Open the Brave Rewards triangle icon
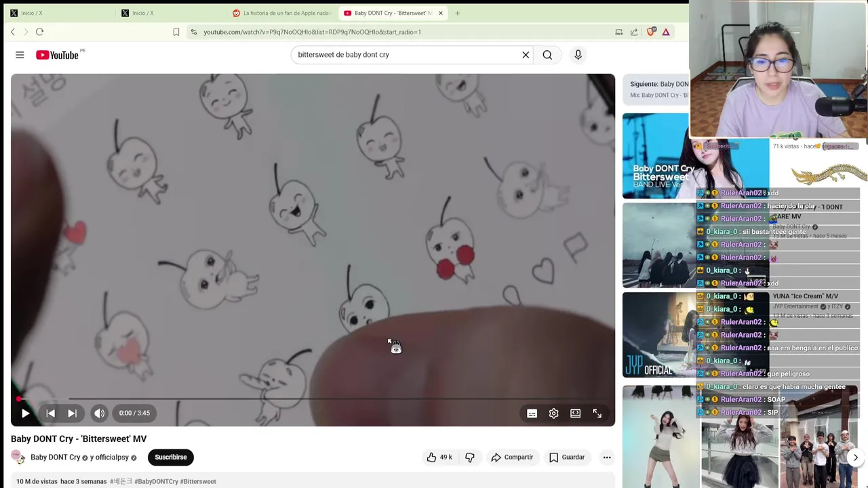 pos(666,32)
